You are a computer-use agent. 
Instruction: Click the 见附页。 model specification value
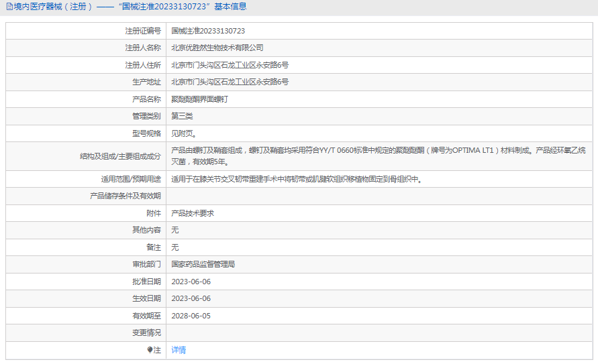click(x=184, y=133)
